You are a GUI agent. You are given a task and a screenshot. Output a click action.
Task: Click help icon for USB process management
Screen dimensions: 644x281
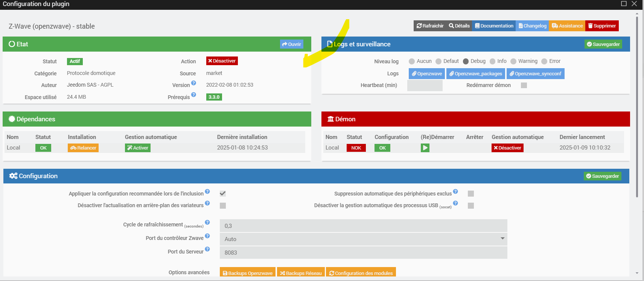455,203
